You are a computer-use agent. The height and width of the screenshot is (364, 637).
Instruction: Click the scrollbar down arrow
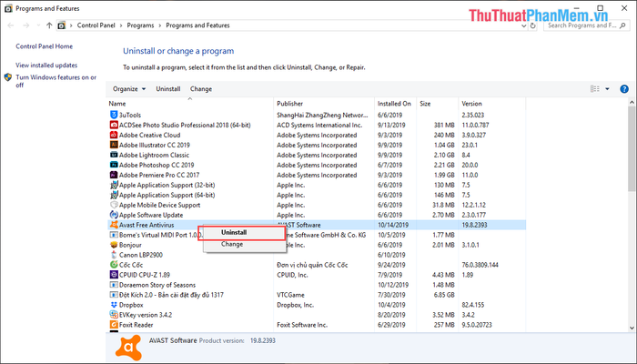(x=632, y=328)
